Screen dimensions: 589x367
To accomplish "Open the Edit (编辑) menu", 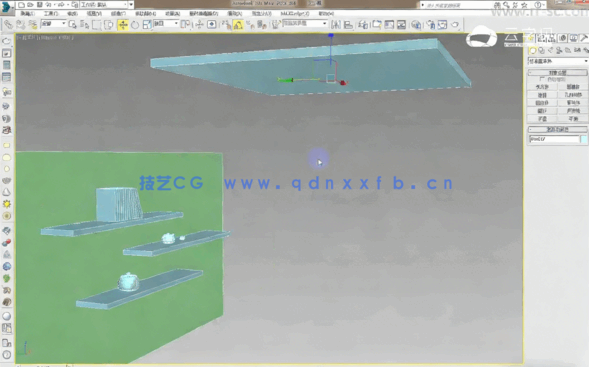I will pyautogui.click(x=27, y=14).
